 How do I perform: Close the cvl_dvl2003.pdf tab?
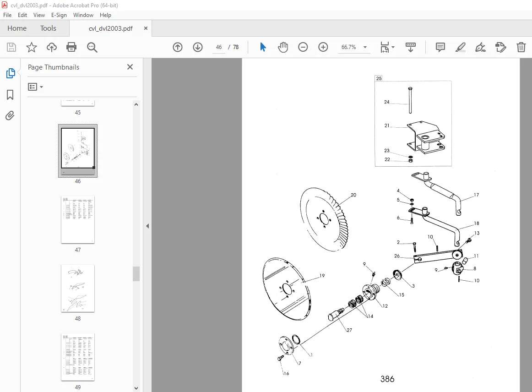tap(146, 28)
